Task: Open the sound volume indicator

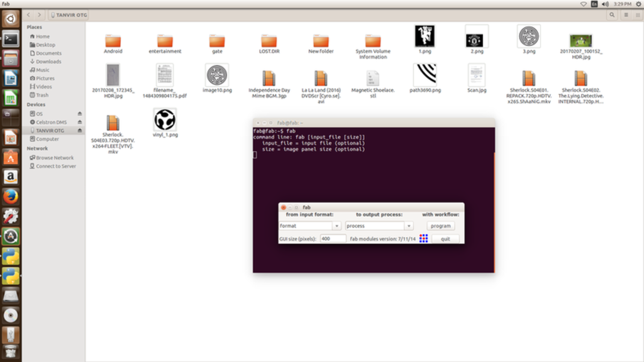Action: 606,4
